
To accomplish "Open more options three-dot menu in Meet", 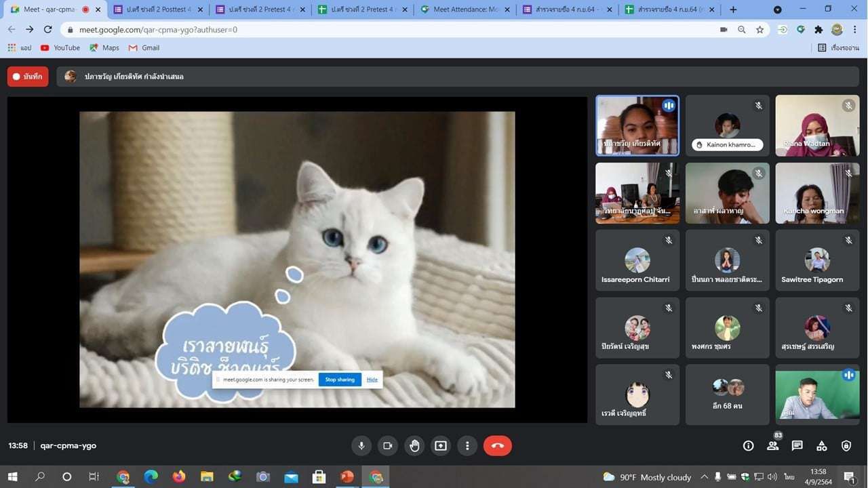I will [467, 446].
